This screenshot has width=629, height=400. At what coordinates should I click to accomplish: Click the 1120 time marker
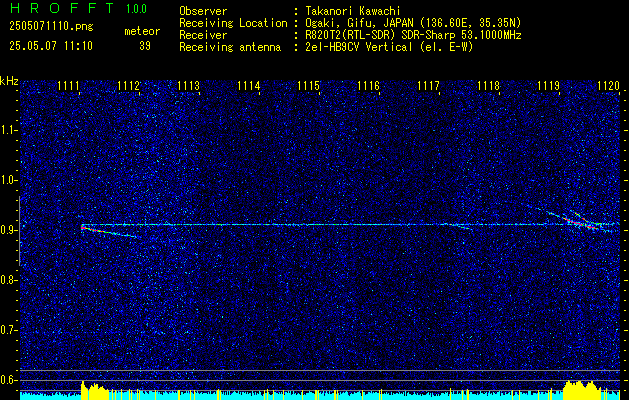tap(608, 86)
